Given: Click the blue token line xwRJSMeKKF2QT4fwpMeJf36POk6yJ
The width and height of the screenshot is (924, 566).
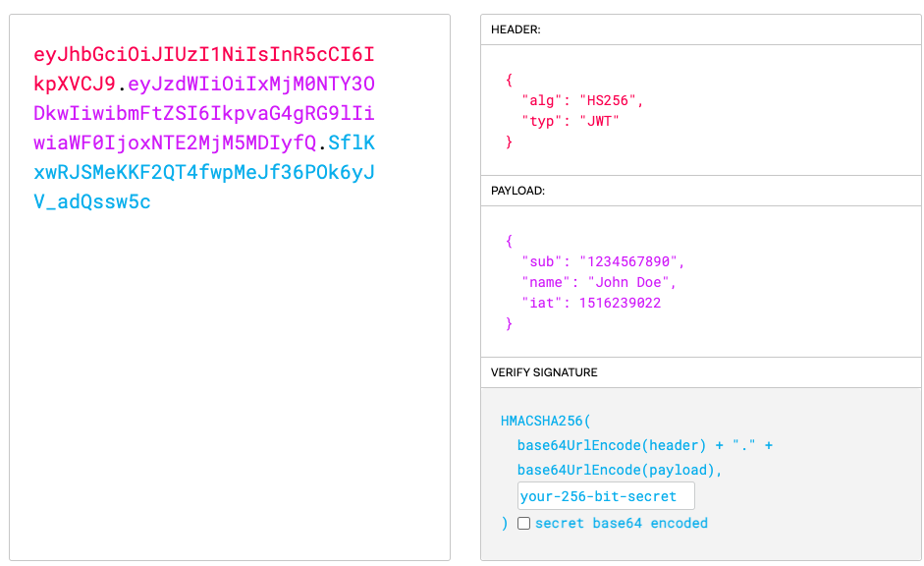Looking at the screenshot, I should (x=204, y=172).
